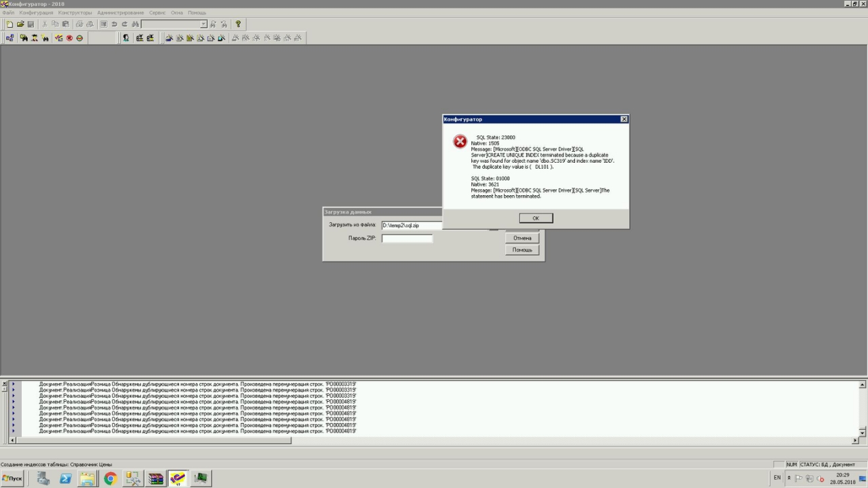Open WinRAR from the taskbar
Viewport: 868px width, 488px height.
156,479
